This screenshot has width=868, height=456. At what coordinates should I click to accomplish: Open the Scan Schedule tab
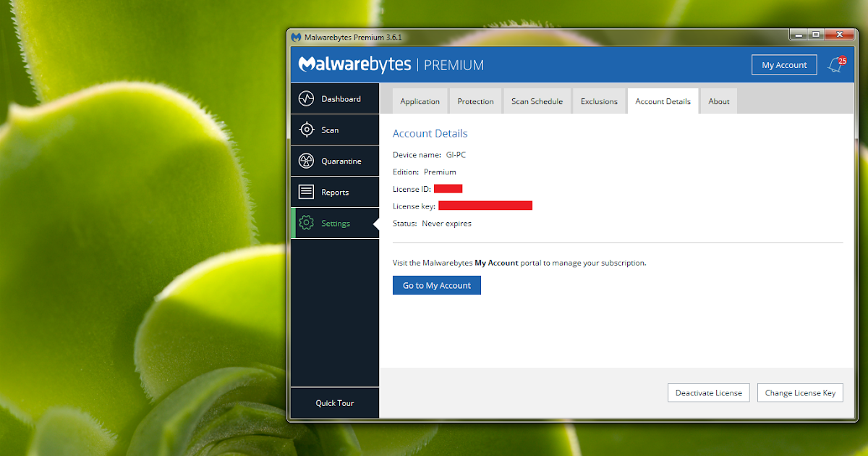tap(537, 101)
